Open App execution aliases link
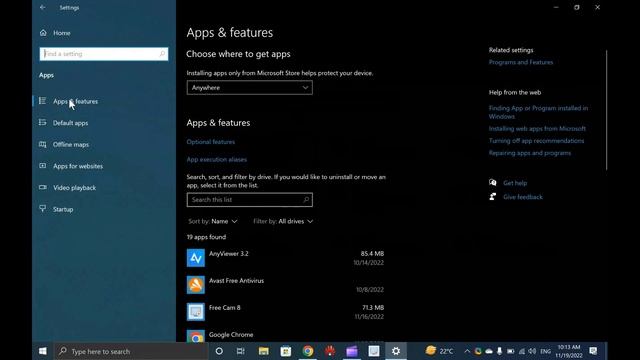Screen dimensions: 640x360 tap(217, 160)
